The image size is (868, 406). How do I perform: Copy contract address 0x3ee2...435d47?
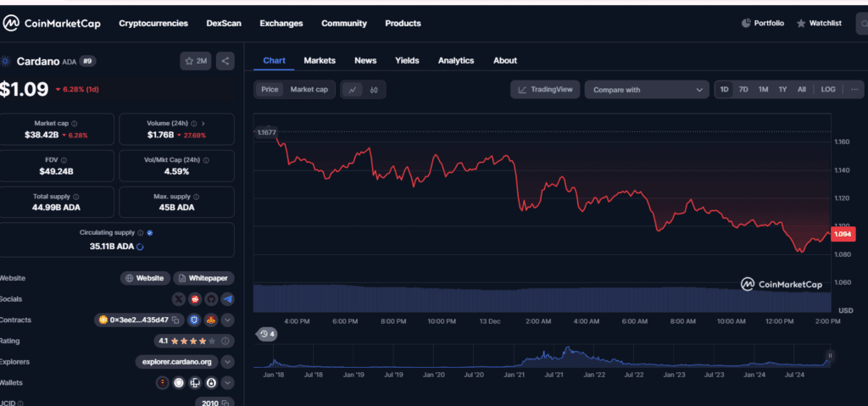pos(175,320)
